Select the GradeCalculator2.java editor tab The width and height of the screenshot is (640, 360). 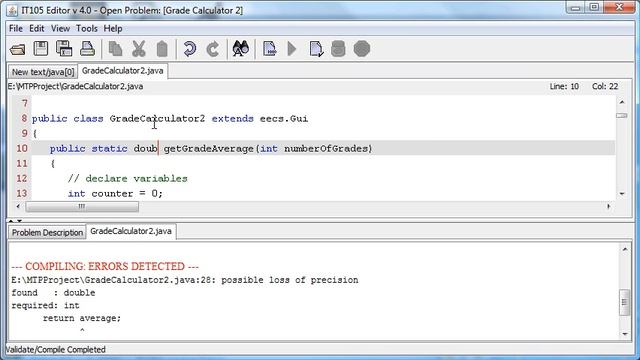click(122, 71)
